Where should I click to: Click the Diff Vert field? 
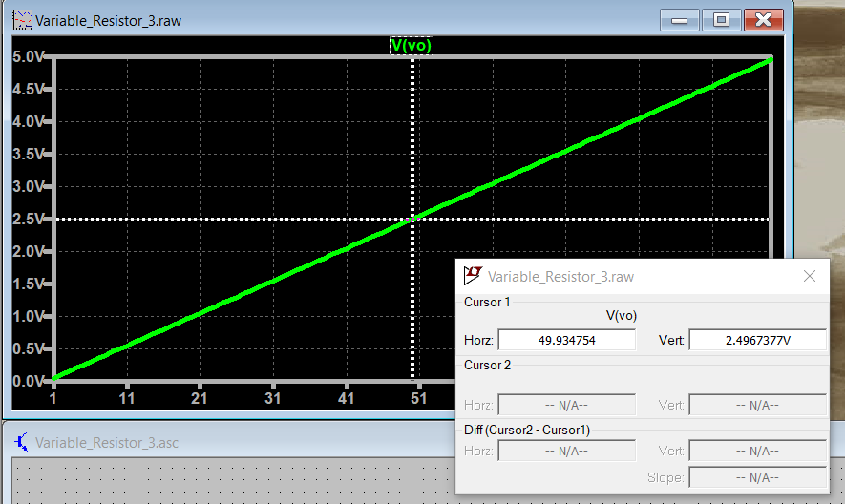[x=757, y=451]
